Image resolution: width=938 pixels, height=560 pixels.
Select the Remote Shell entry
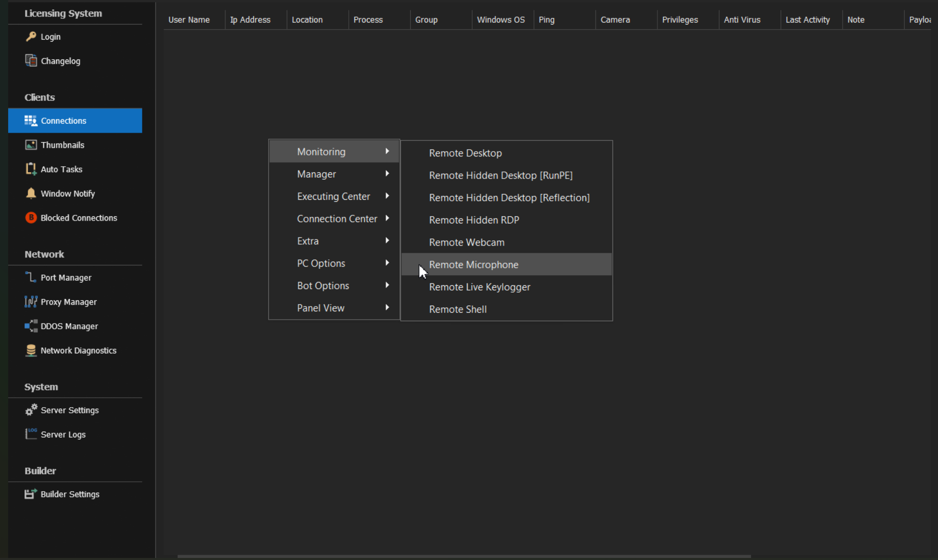tap(507, 309)
